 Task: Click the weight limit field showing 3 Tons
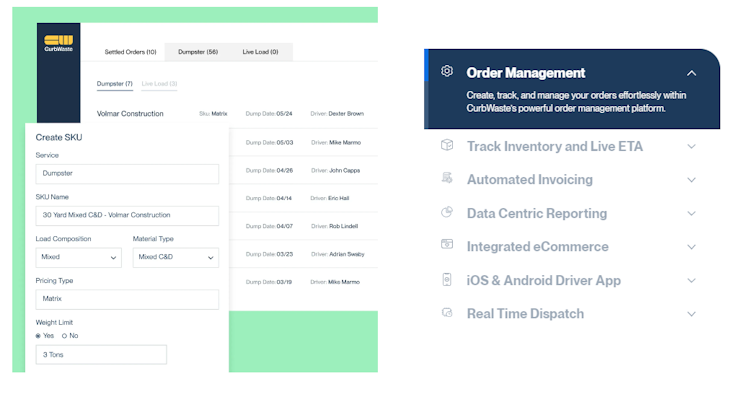coord(101,355)
